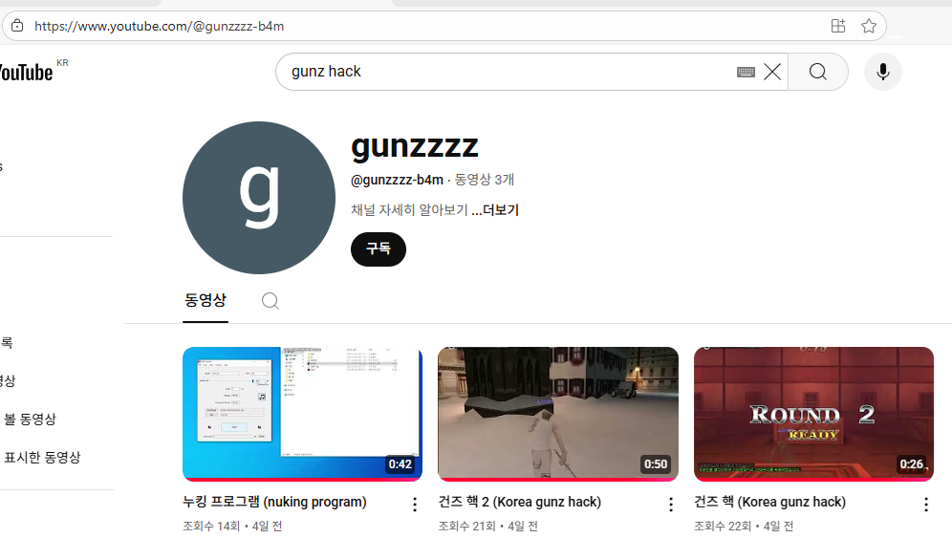Open the browser extensions/apps grid icon
This screenshot has width=952, height=560.
click(x=838, y=26)
